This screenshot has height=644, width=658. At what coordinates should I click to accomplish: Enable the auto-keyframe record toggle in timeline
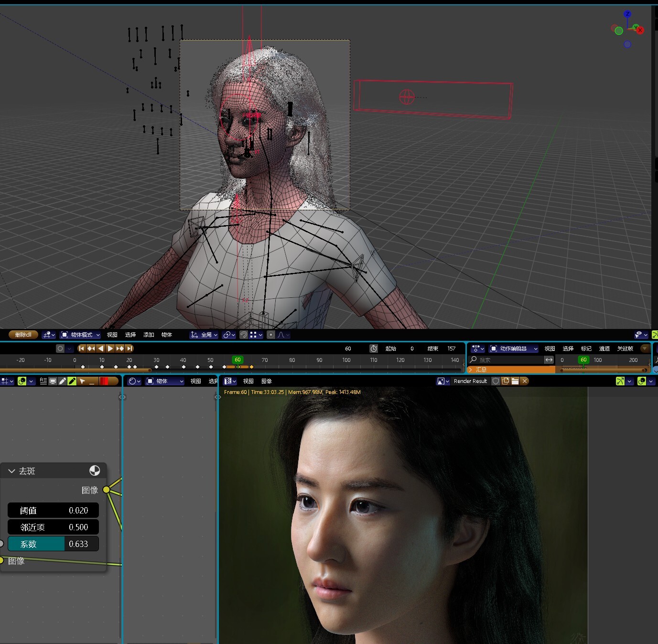60,349
